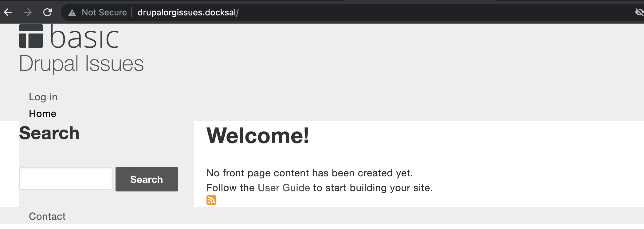The height and width of the screenshot is (229, 644).
Task: Click the "No front page content" message text
Action: pyautogui.click(x=309, y=173)
